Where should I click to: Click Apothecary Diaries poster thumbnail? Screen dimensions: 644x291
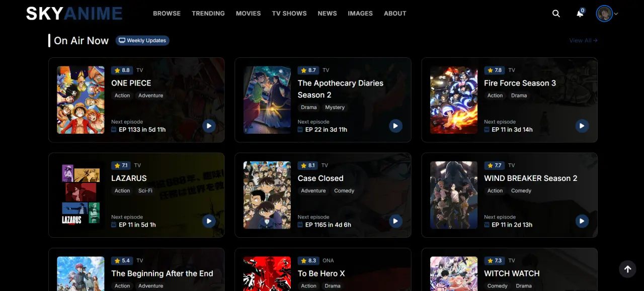[267, 100]
